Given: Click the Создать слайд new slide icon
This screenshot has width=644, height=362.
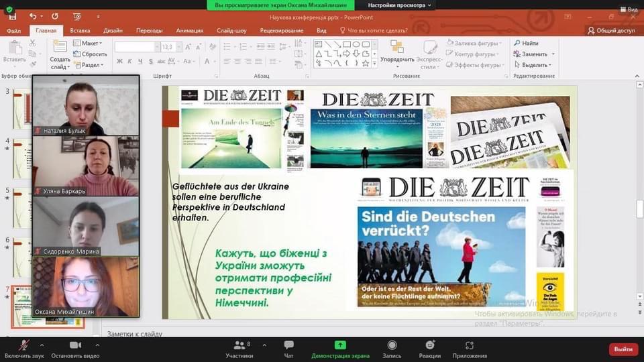Looking at the screenshot, I should [x=60, y=46].
